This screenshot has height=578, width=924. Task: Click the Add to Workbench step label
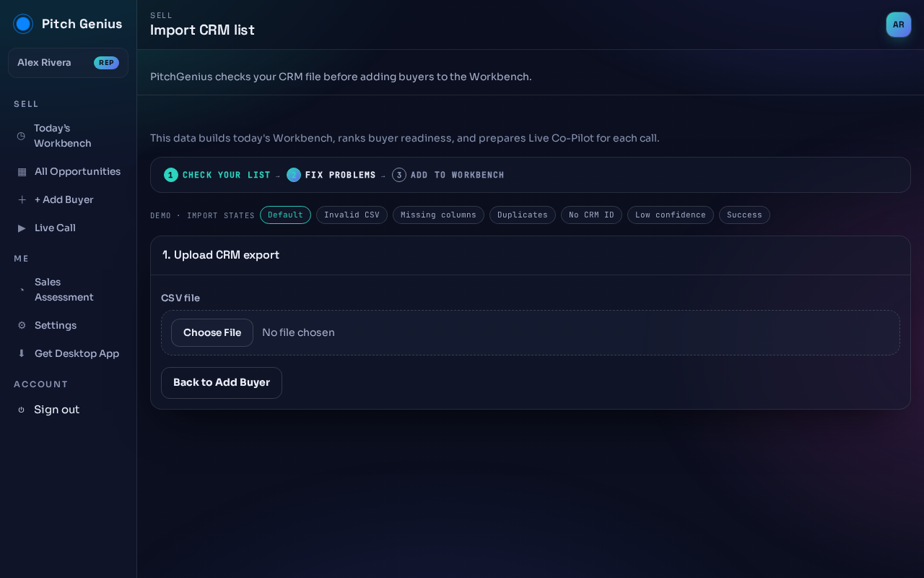click(x=458, y=175)
